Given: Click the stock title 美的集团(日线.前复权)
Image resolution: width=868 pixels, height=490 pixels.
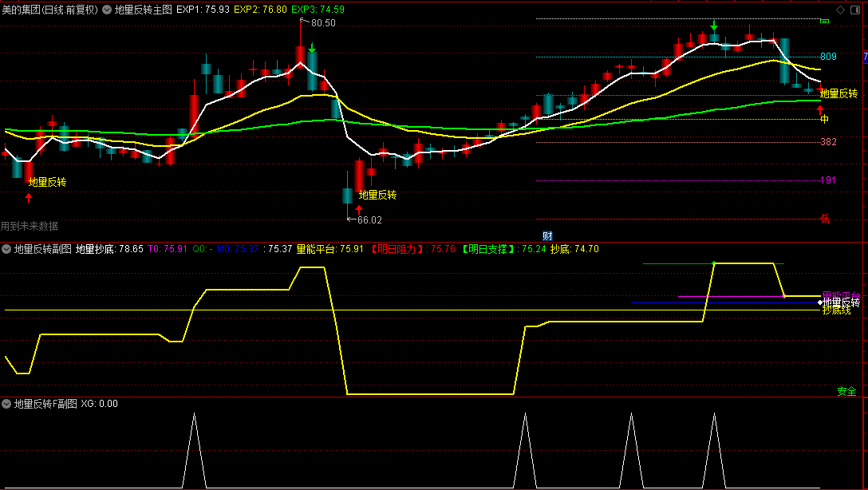Looking at the screenshot, I should pyautogui.click(x=49, y=10).
